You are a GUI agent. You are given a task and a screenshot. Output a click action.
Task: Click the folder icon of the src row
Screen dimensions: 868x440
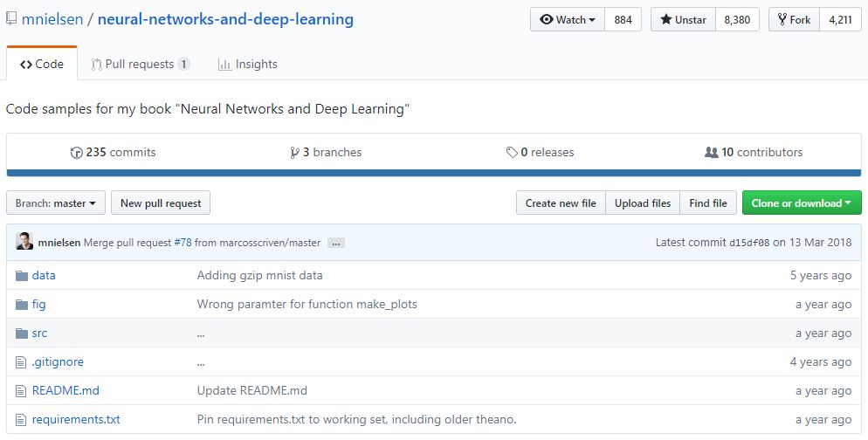pos(22,333)
